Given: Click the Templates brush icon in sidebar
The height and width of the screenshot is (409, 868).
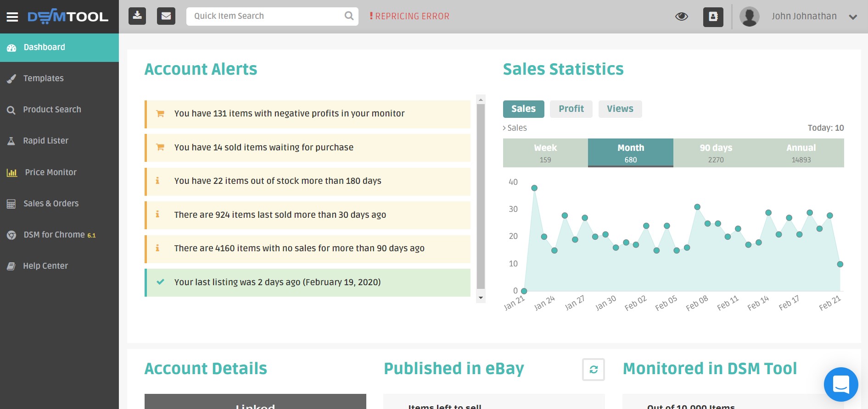Looking at the screenshot, I should click(x=11, y=79).
